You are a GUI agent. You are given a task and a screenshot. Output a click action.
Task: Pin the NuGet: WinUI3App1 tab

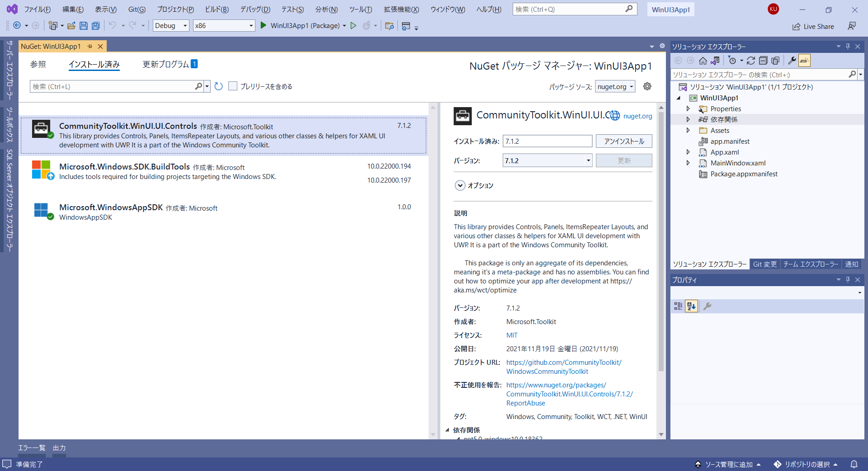[x=90, y=47]
